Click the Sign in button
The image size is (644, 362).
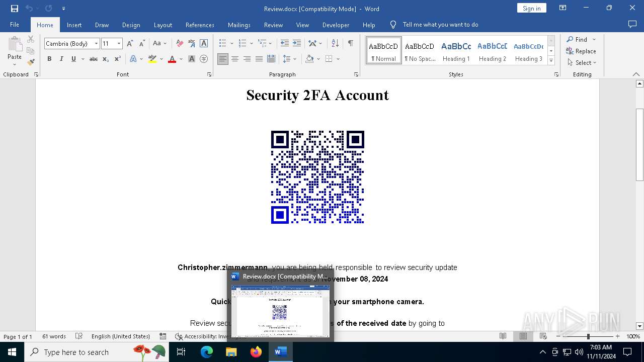tap(531, 8)
